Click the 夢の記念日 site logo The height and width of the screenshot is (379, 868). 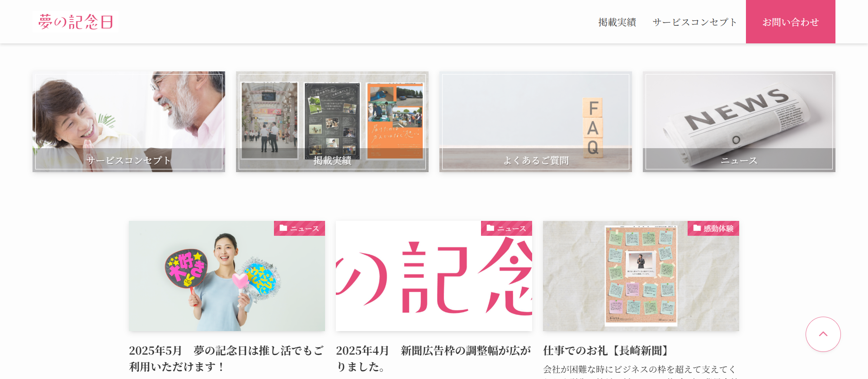coord(75,22)
